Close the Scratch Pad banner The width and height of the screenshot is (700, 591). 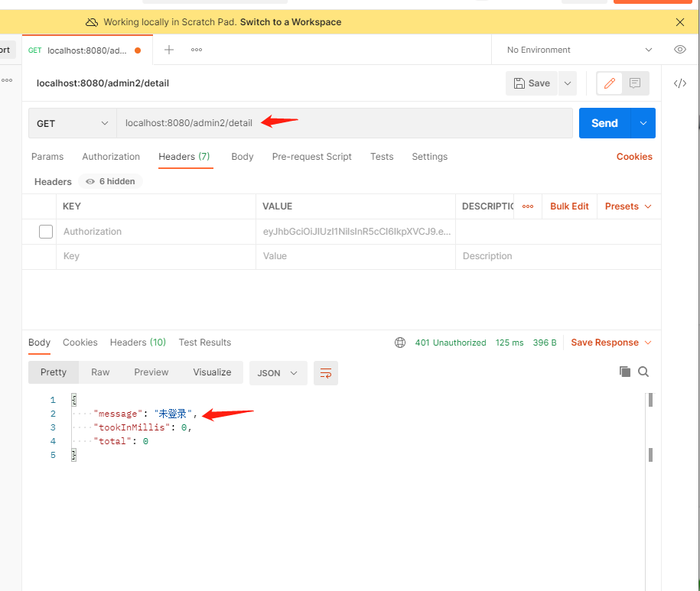click(x=680, y=22)
